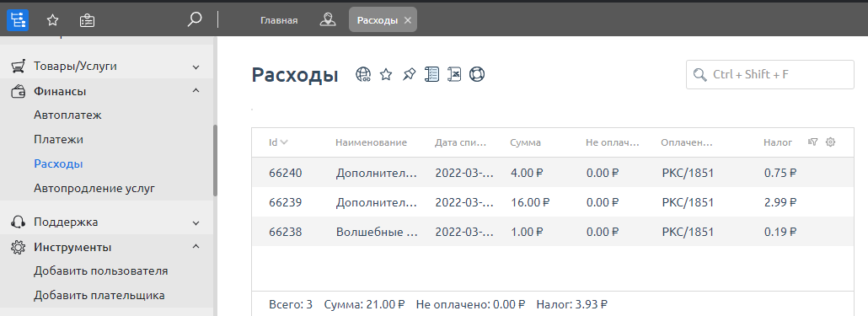This screenshot has width=868, height=316.
Task: Open Платежи in the sidebar
Action: pos(58,139)
